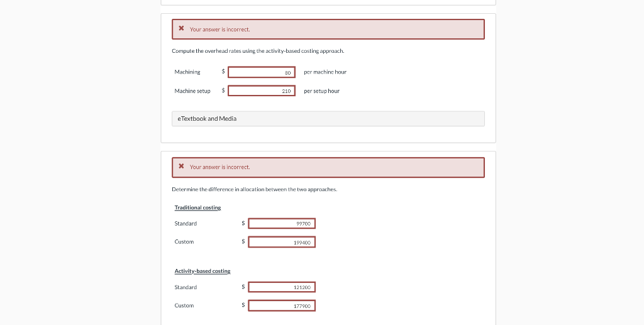The image size is (644, 325).
Task: Click 'Custom' label under Activity-based costing
Action: (x=184, y=306)
